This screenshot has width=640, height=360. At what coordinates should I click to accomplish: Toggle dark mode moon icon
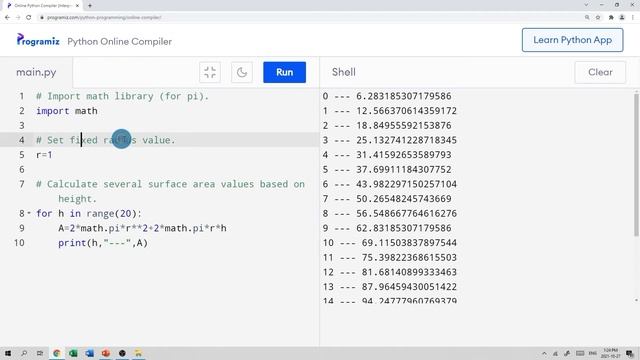tap(242, 72)
